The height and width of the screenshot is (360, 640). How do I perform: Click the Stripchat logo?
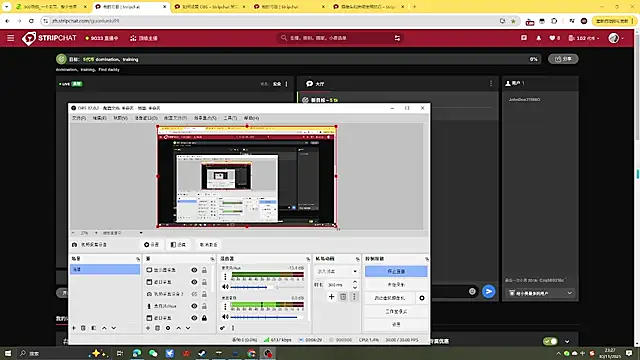click(x=49, y=38)
